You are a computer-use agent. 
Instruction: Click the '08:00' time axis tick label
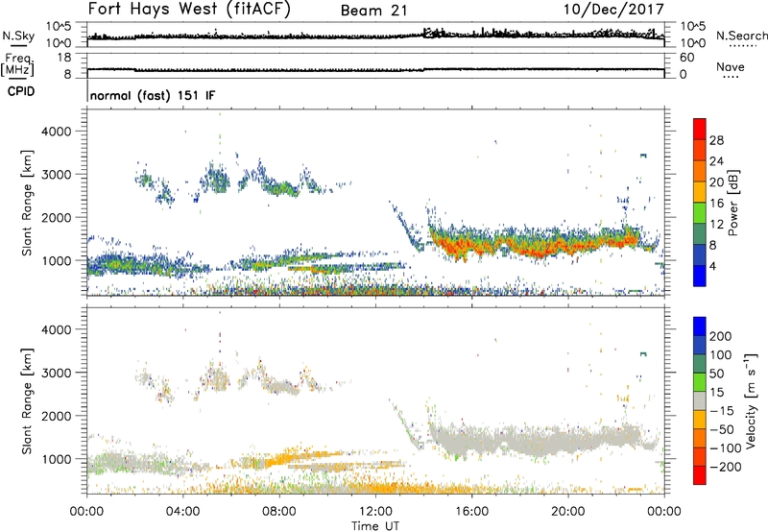point(279,512)
